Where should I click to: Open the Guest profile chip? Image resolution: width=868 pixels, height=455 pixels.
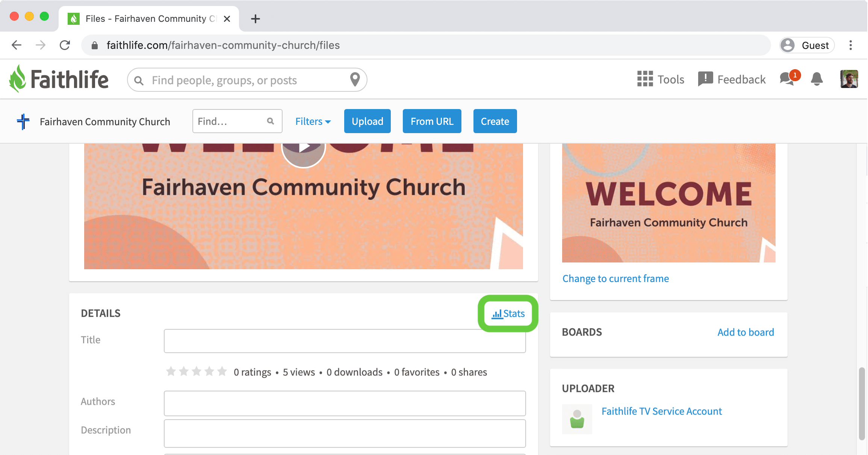807,45
